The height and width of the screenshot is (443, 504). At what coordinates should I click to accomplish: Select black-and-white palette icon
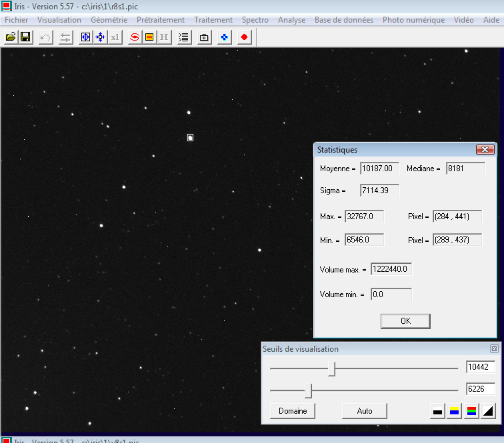[x=437, y=411]
